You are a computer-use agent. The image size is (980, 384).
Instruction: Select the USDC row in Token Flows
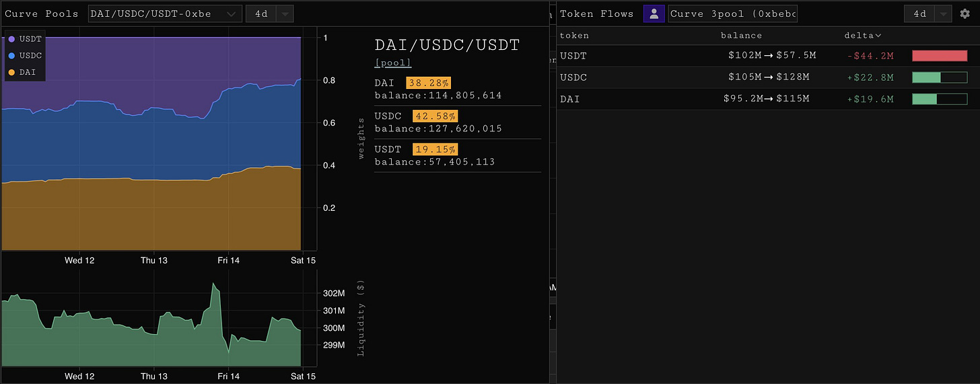coord(768,77)
